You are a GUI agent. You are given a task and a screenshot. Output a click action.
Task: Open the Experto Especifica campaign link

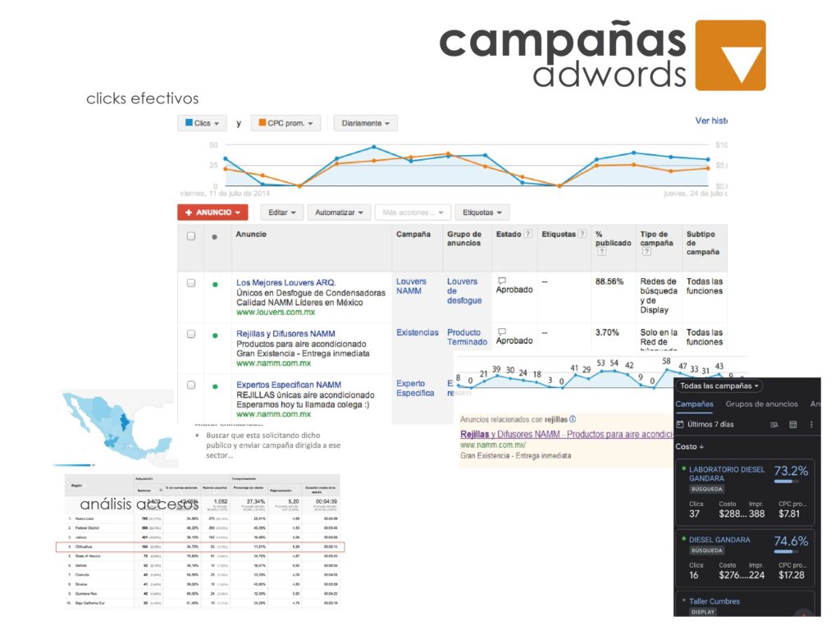pos(415,388)
